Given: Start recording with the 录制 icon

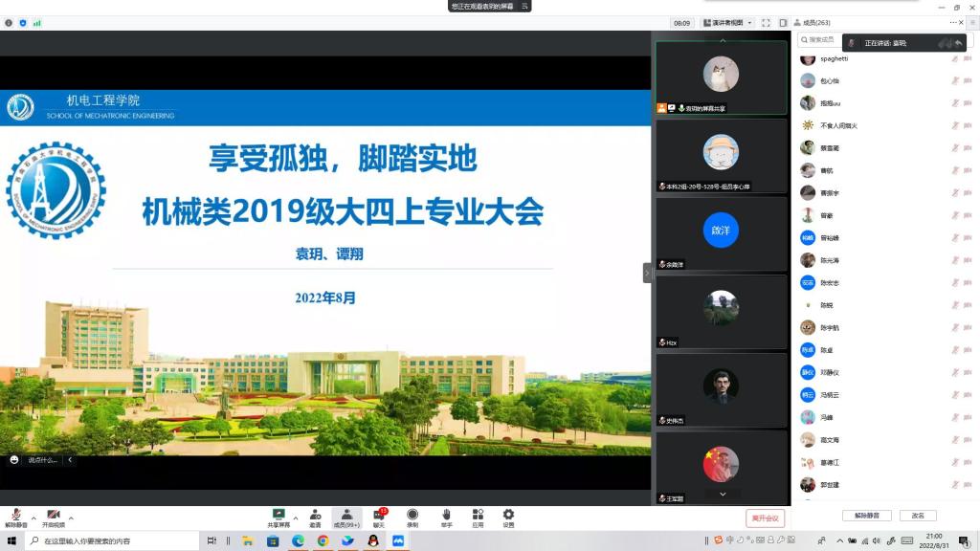Looking at the screenshot, I should pyautogui.click(x=412, y=517).
